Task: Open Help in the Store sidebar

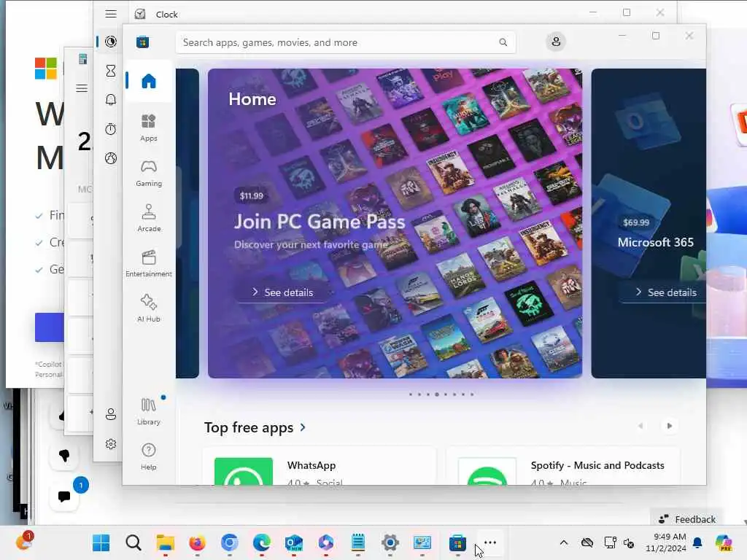Action: point(149,456)
